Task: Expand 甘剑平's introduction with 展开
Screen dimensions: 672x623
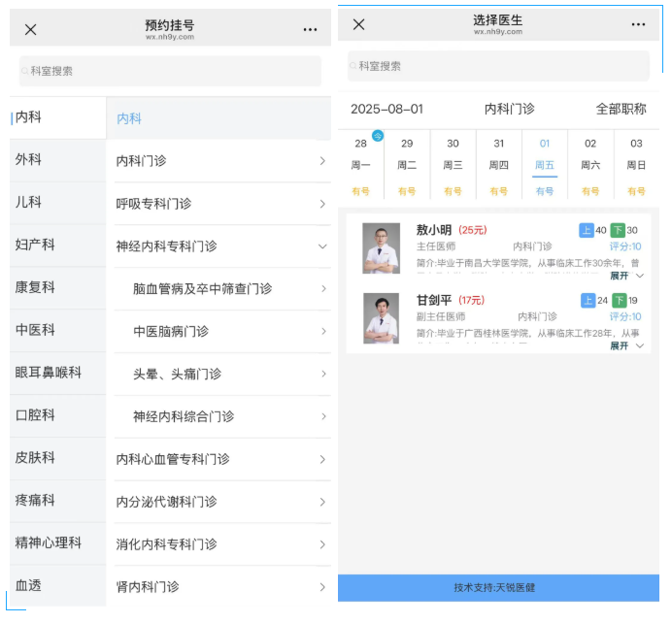Action: (x=625, y=345)
